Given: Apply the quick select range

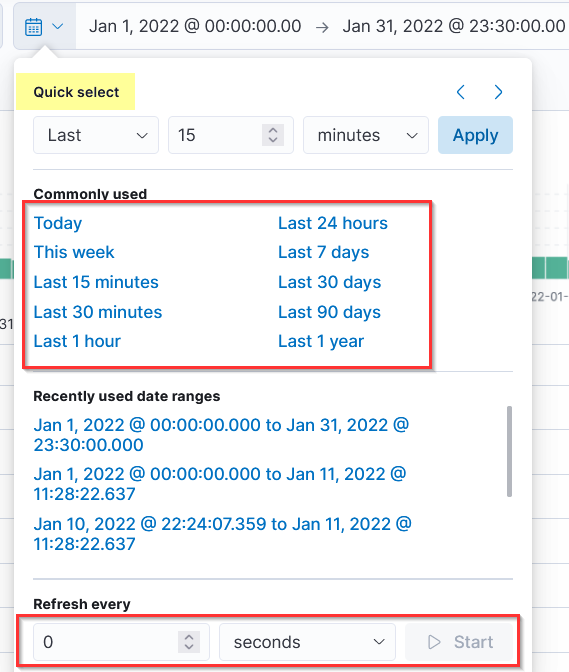Looking at the screenshot, I should [475, 135].
